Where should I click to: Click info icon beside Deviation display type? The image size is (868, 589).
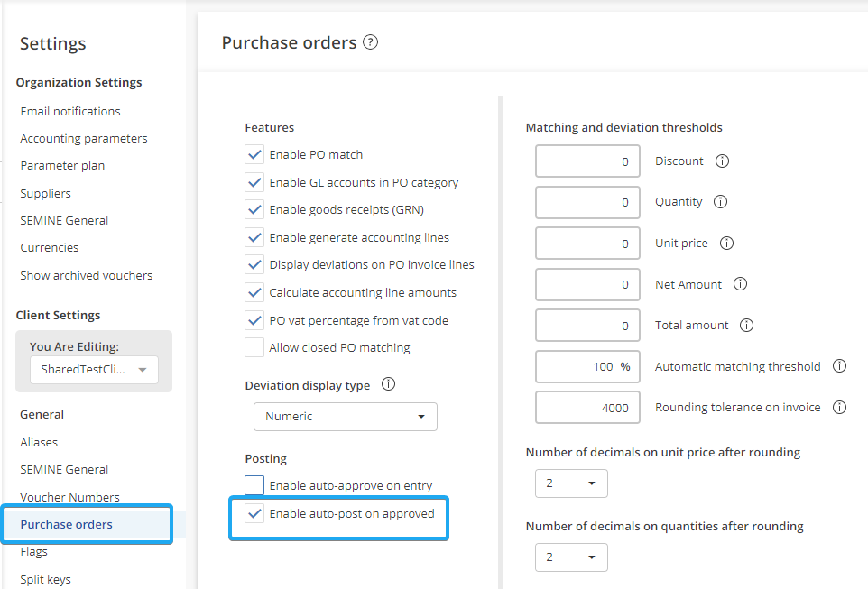click(389, 385)
